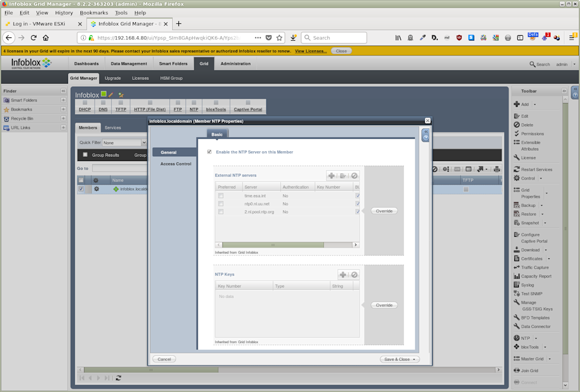Click the Delete icon in Toolbar panel
The height and width of the screenshot is (392, 580).
coord(517,125)
